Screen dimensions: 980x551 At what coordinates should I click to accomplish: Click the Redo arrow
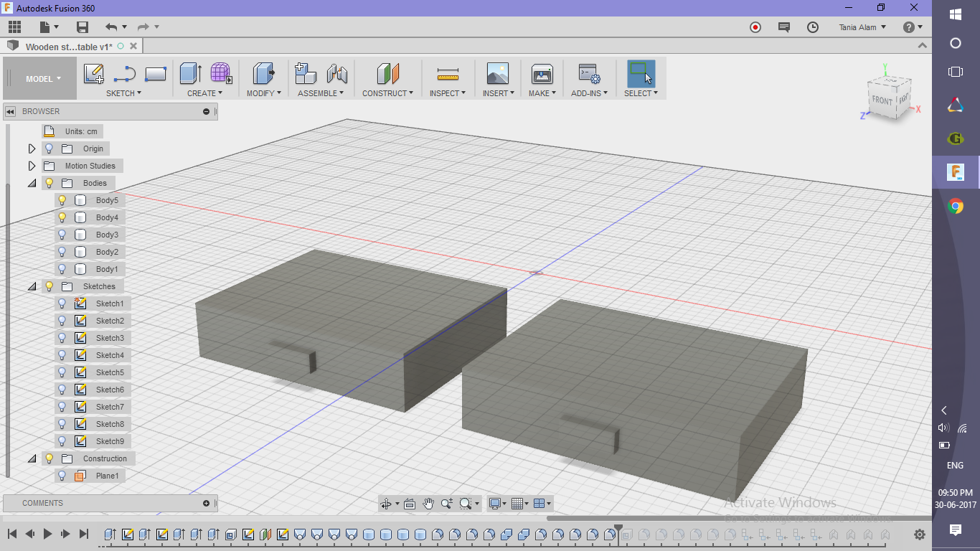pos(143,27)
